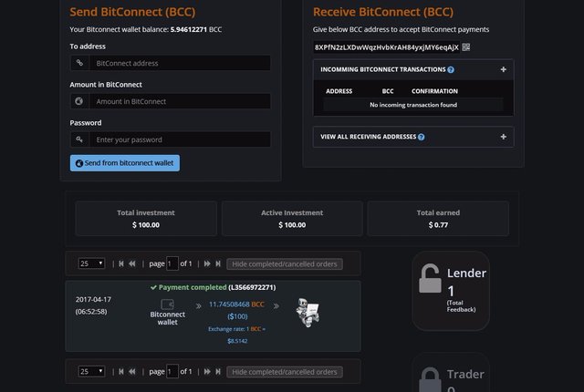Viewport: 584px width, 392px height.
Task: Click the Exchange rate: 1 BCC text
Action: [x=237, y=329]
